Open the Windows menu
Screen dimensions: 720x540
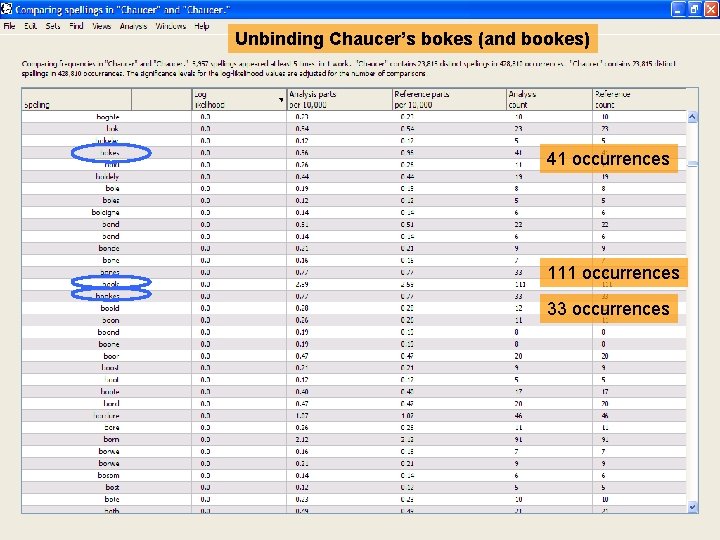click(170, 26)
